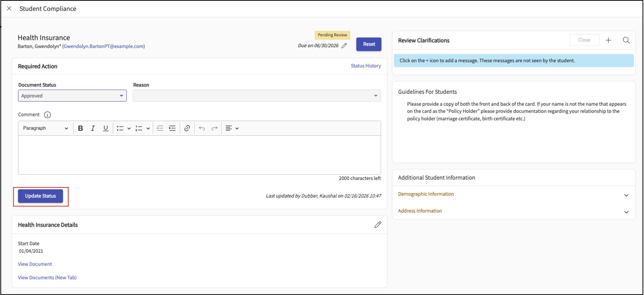The height and width of the screenshot is (295, 644).
Task: Increase indent in comment editor
Action: click(x=172, y=128)
